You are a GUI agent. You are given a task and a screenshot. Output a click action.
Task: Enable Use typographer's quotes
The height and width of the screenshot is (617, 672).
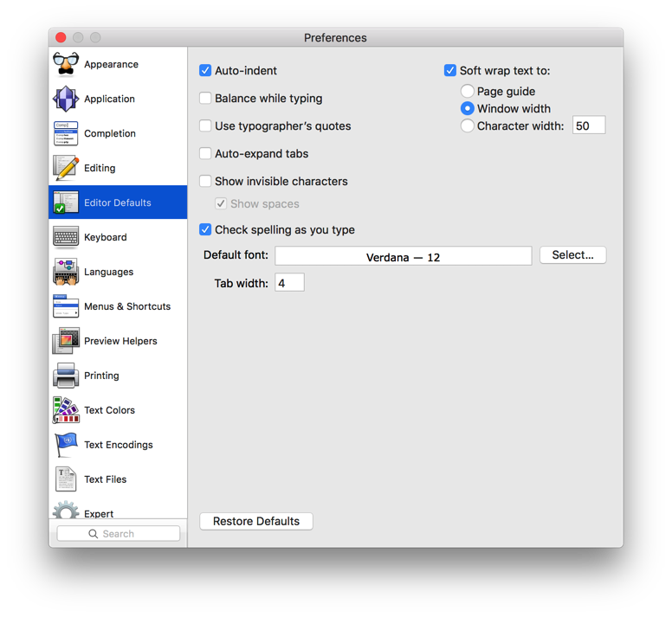pyautogui.click(x=205, y=125)
